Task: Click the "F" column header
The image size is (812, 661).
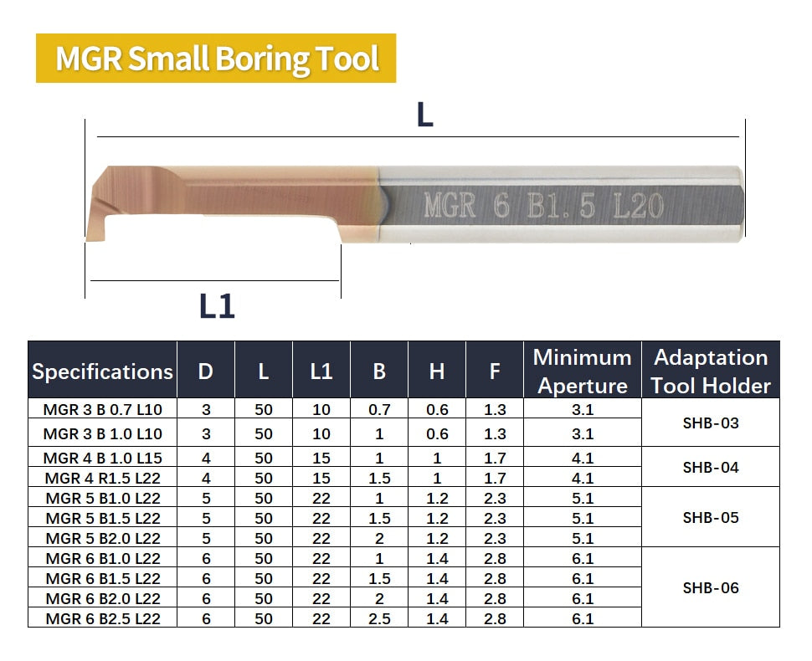Action: (x=494, y=371)
